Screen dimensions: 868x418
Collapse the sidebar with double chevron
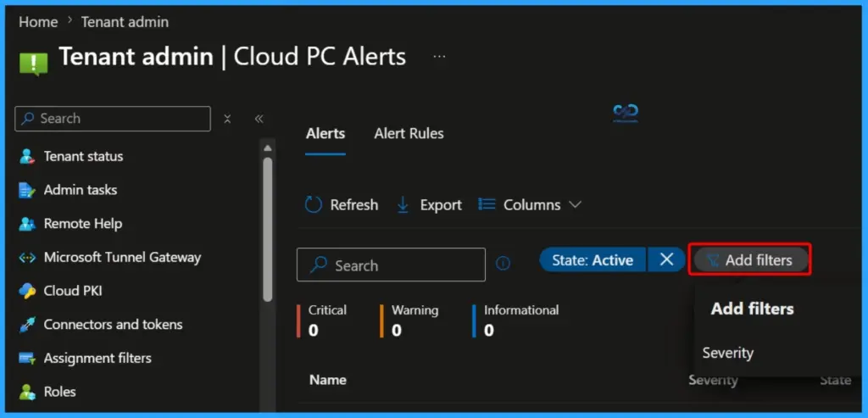259,119
